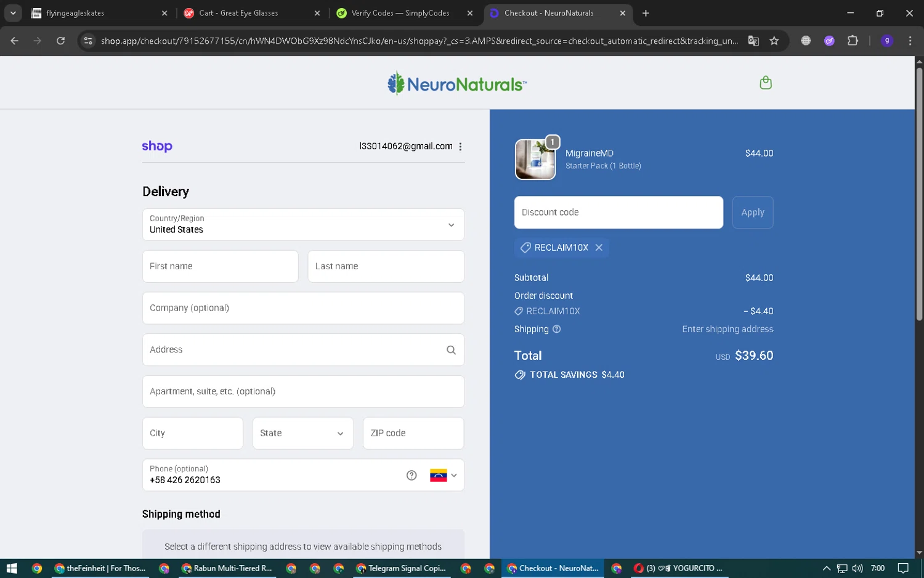Click the ZIP code field
The image size is (924, 578).
[413, 433]
